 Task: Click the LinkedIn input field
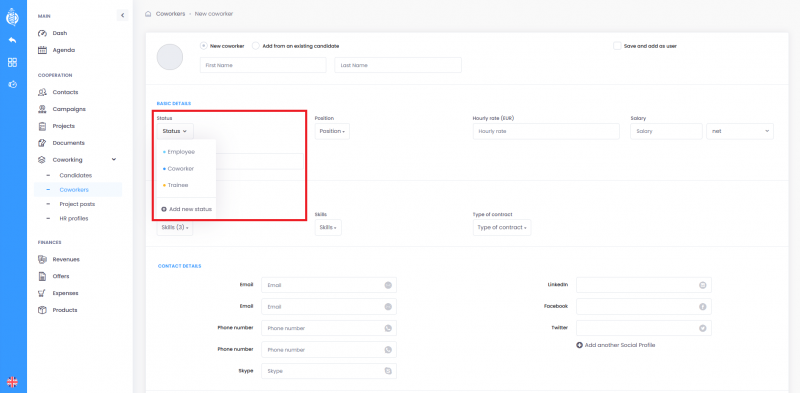(644, 285)
